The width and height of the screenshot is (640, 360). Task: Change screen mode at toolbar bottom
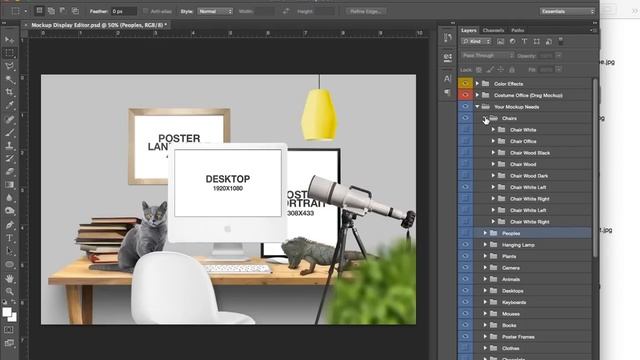point(9,343)
